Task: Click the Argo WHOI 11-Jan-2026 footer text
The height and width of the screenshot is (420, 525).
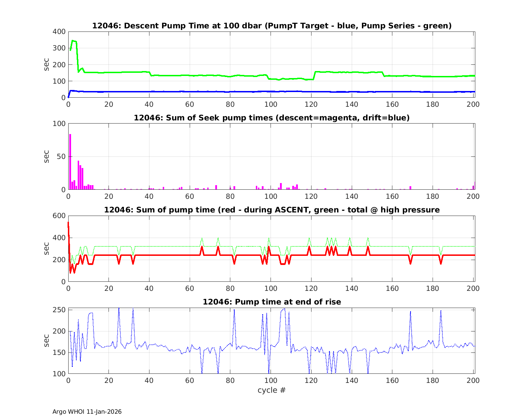Action: 87,412
